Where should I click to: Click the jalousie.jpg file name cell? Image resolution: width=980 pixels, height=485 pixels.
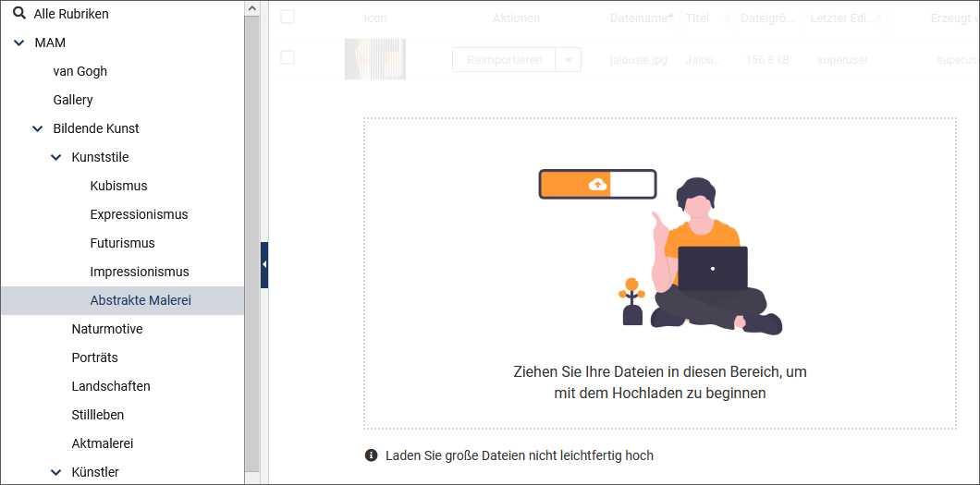(638, 60)
